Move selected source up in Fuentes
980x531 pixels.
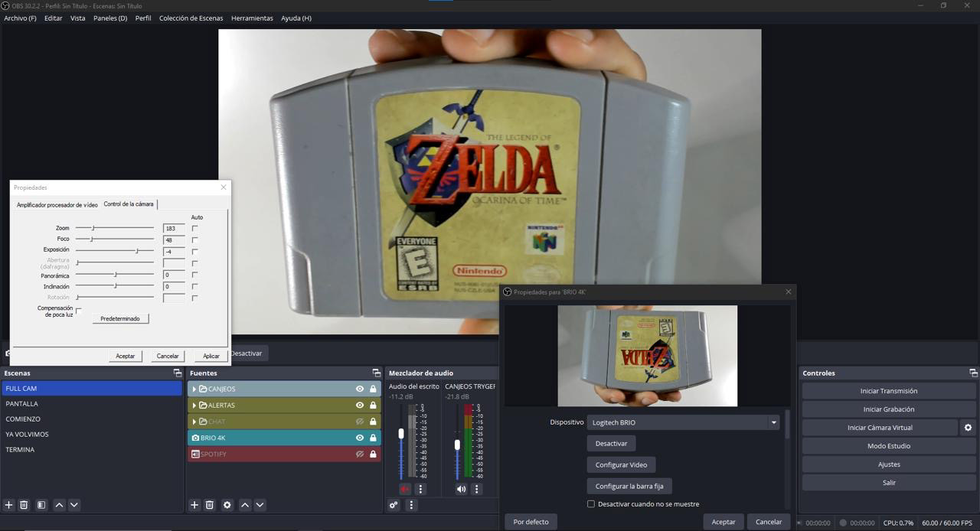coord(245,505)
